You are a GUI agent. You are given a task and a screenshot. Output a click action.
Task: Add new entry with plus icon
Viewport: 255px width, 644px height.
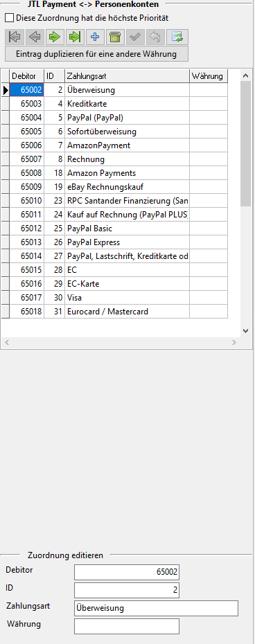point(96,37)
